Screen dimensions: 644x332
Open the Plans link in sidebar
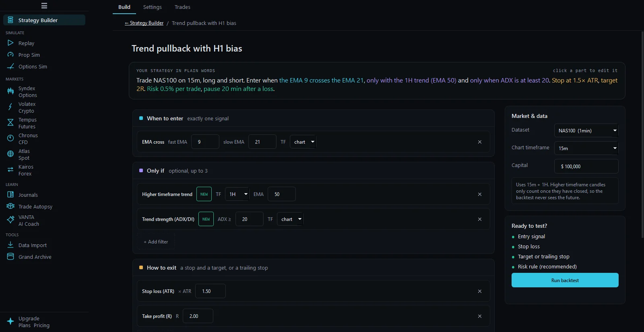click(24, 325)
